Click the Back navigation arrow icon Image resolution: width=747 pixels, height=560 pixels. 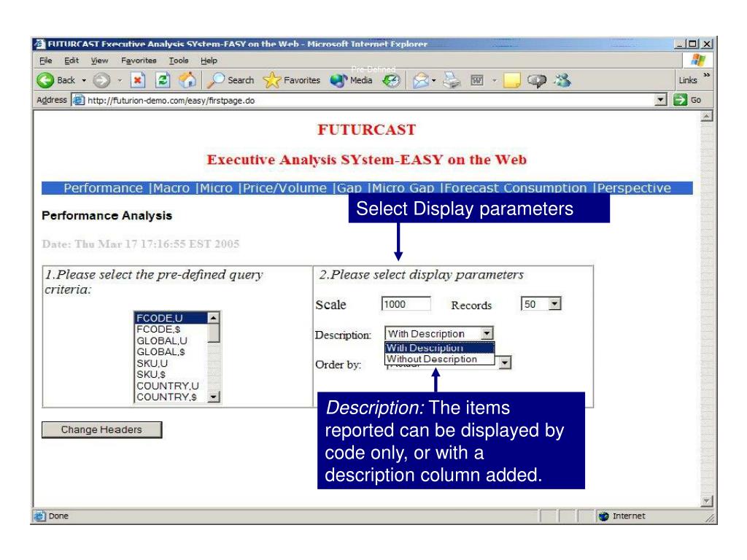(x=45, y=80)
